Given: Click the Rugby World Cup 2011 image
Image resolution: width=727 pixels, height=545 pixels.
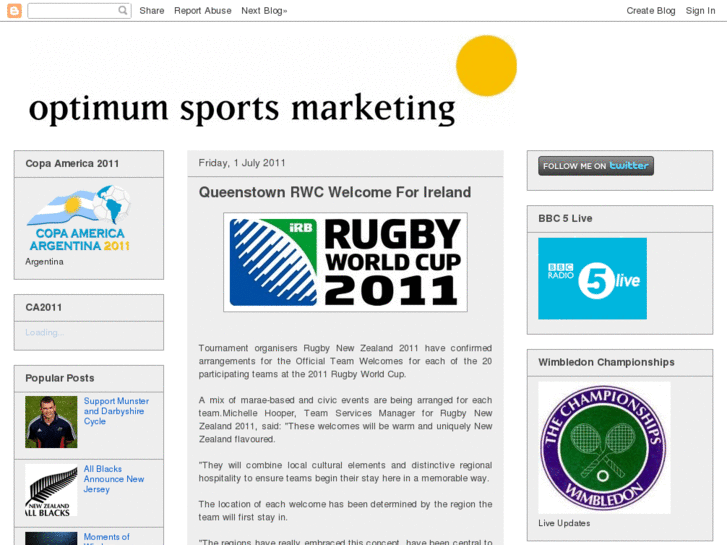Looking at the screenshot, I should (345, 262).
